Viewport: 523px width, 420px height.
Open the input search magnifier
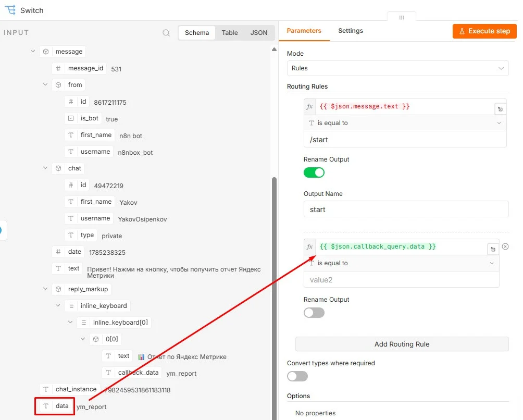coord(166,33)
